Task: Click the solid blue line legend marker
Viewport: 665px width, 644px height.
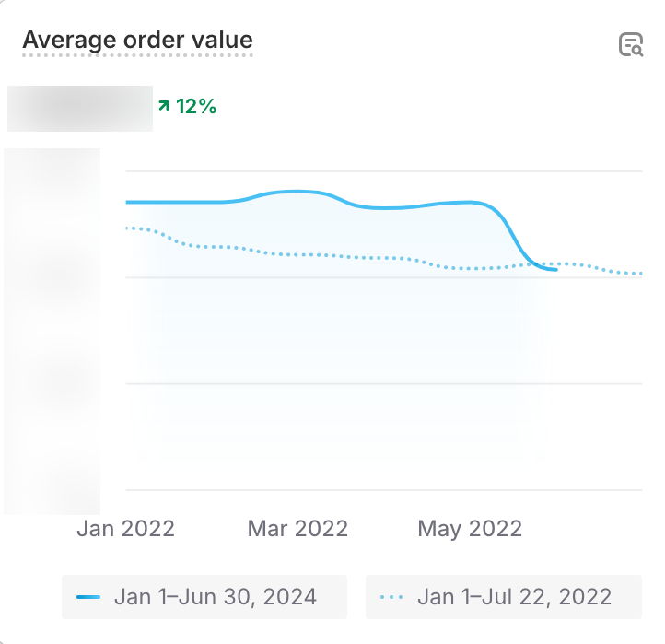Action: 88,597
